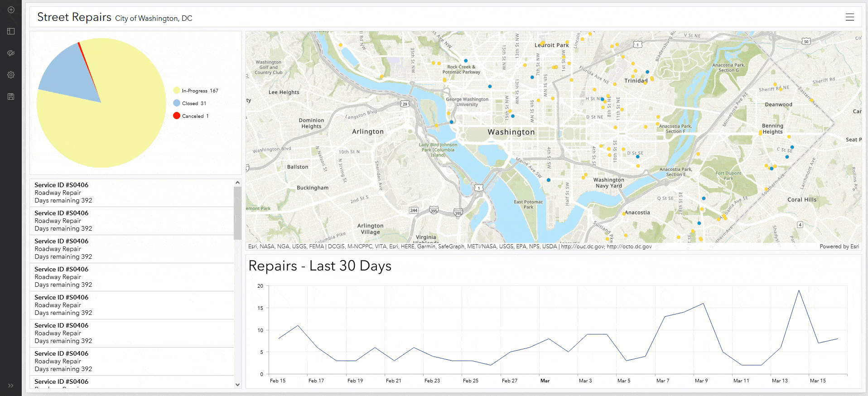Click the Washington Navy Yard map label
Screen dimensions: 868x396
click(x=609, y=183)
